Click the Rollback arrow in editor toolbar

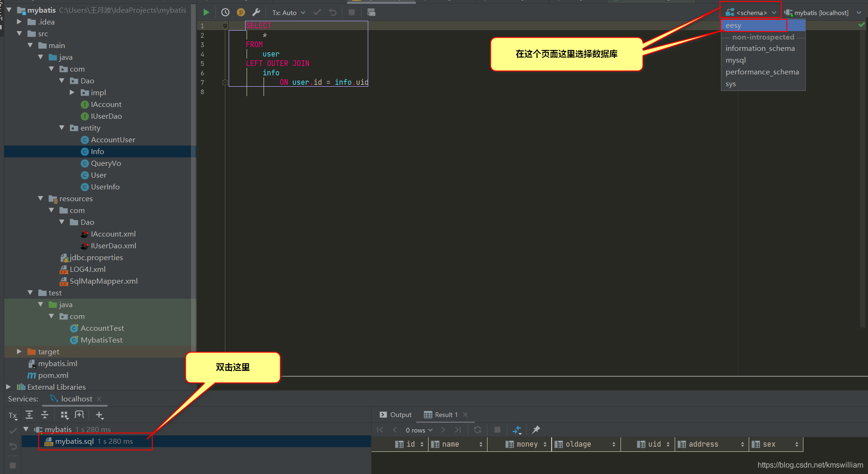pyautogui.click(x=333, y=13)
